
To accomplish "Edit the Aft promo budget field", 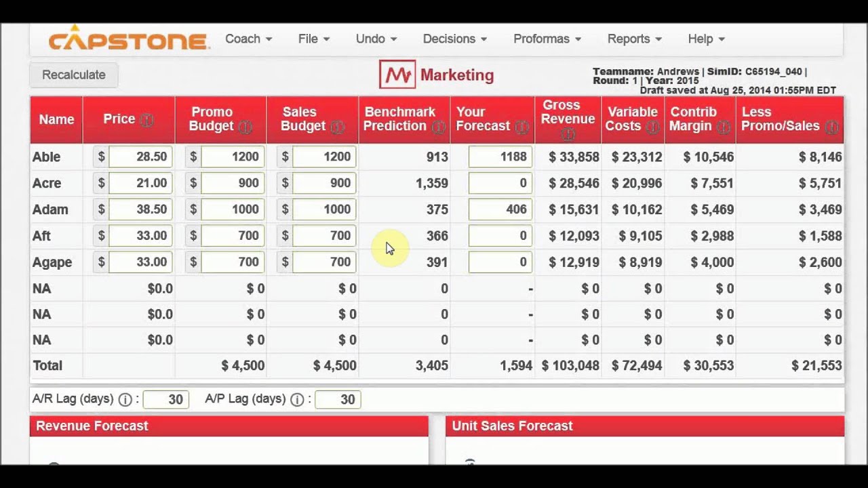I will point(232,236).
